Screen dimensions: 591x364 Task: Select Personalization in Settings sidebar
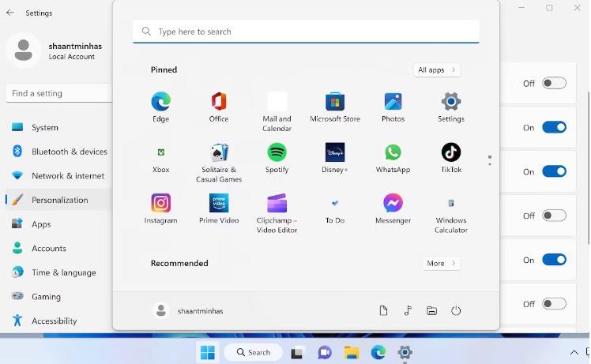point(58,200)
